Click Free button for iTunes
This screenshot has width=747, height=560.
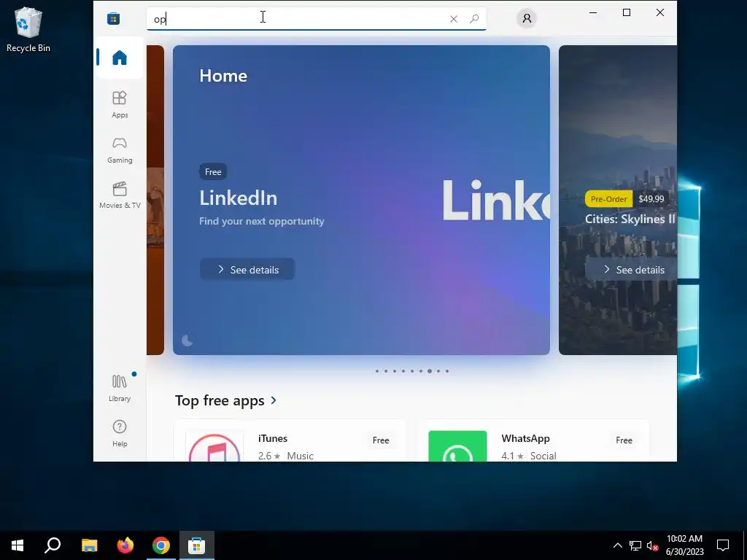pyautogui.click(x=381, y=440)
